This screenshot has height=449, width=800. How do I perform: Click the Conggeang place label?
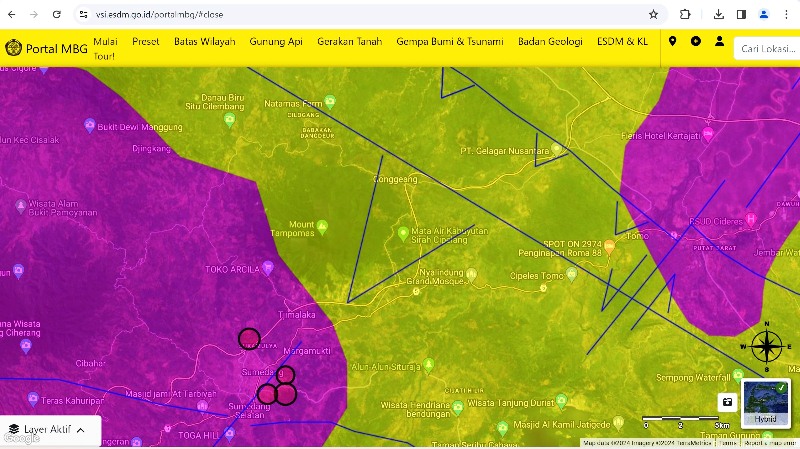[395, 179]
